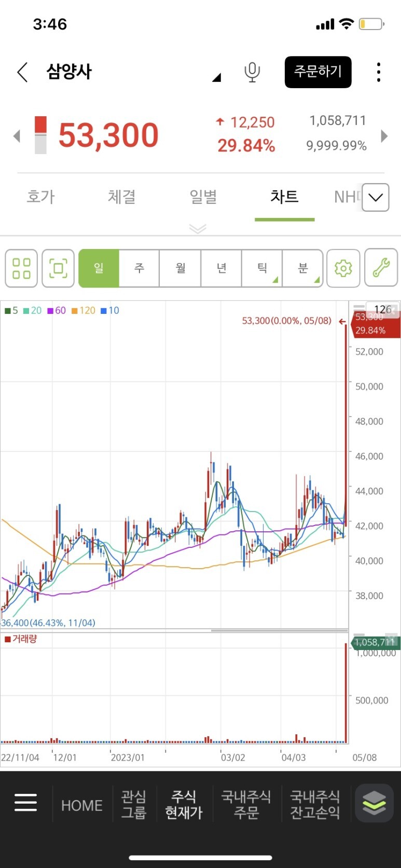Click the 126 candle count box

click(383, 309)
